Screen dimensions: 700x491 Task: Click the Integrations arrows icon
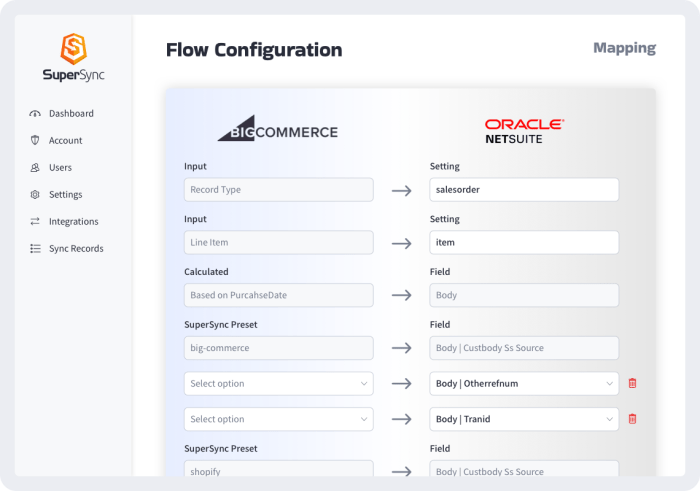pyautogui.click(x=35, y=222)
